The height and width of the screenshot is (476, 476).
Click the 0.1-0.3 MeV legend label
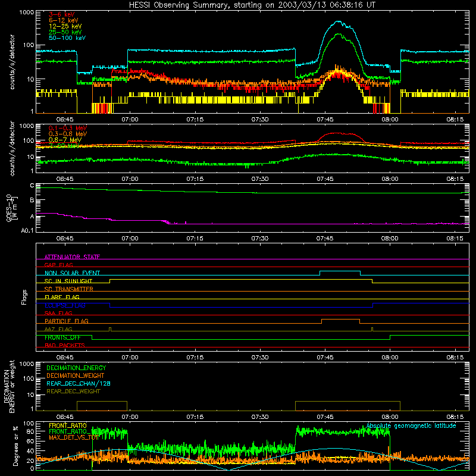[68, 128]
